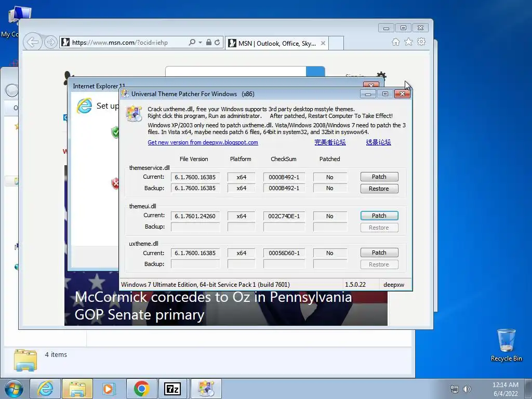Select themeservice.dll current file version field

tap(195, 177)
